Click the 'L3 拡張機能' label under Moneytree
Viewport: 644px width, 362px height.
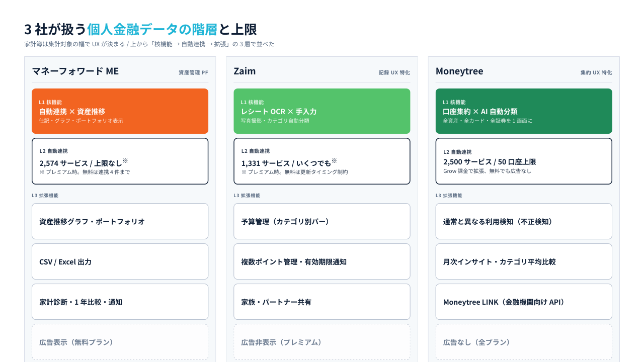coord(449,195)
